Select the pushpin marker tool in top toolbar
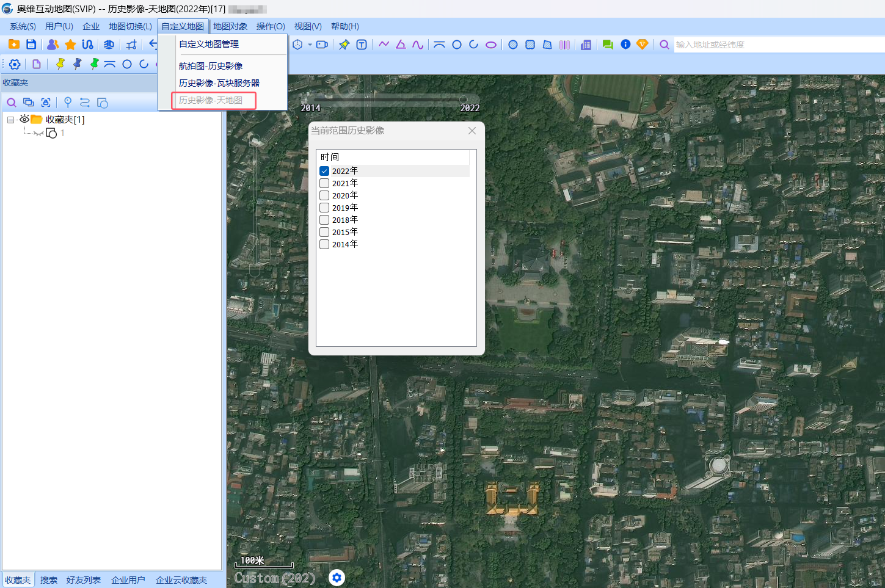885x588 pixels. pyautogui.click(x=344, y=44)
